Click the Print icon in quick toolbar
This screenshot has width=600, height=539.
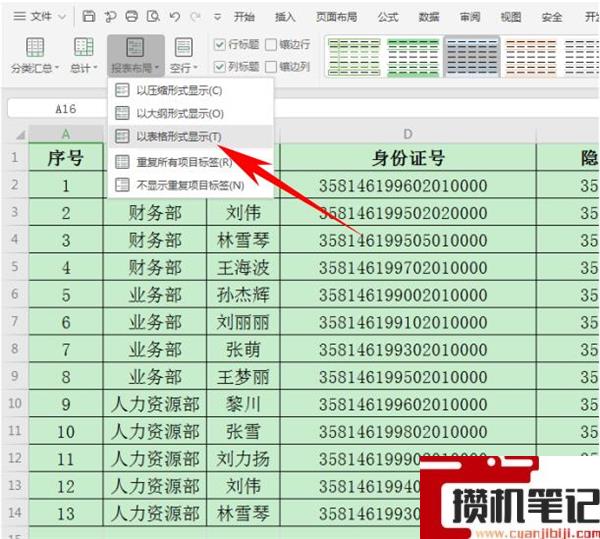tap(132, 16)
